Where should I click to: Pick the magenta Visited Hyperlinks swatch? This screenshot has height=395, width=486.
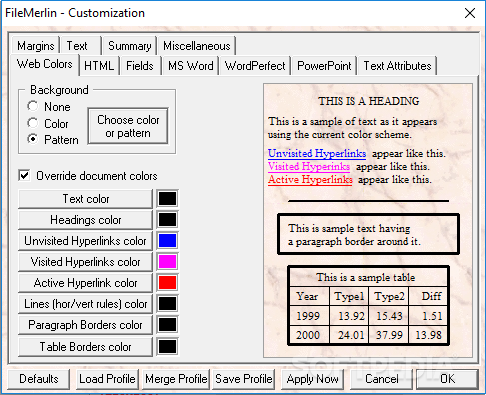[x=167, y=262]
